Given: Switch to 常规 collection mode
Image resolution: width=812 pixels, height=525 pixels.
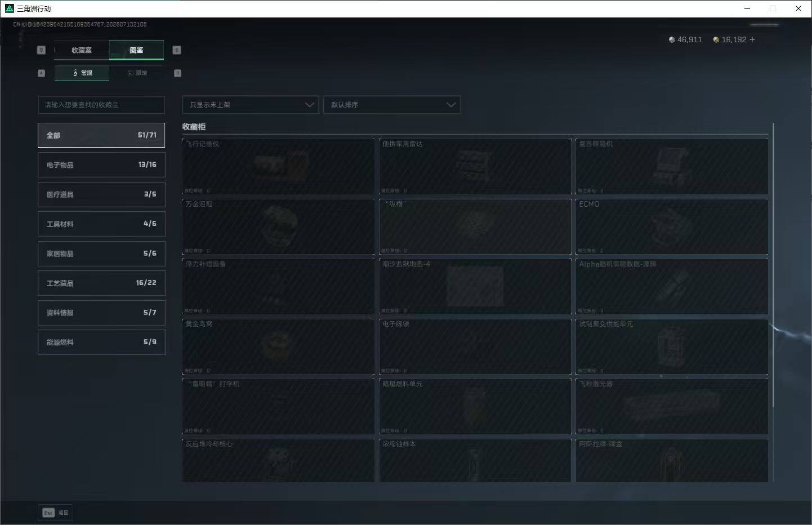Looking at the screenshot, I should click(x=82, y=73).
